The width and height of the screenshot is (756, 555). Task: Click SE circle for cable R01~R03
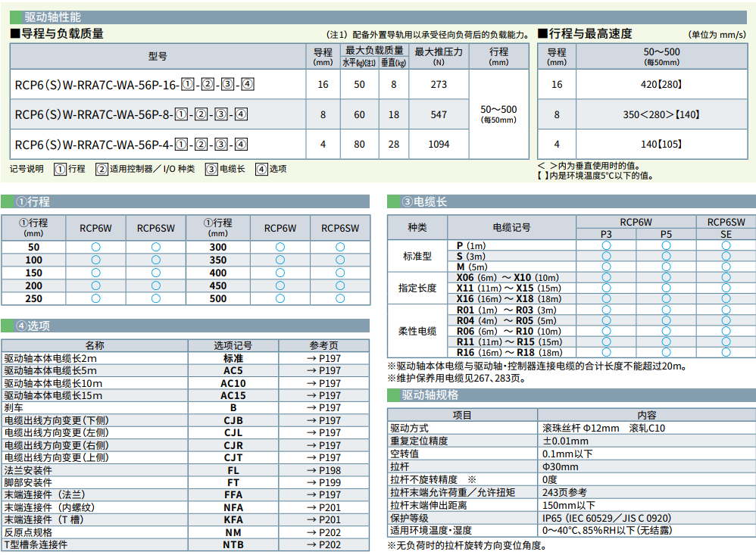(726, 310)
